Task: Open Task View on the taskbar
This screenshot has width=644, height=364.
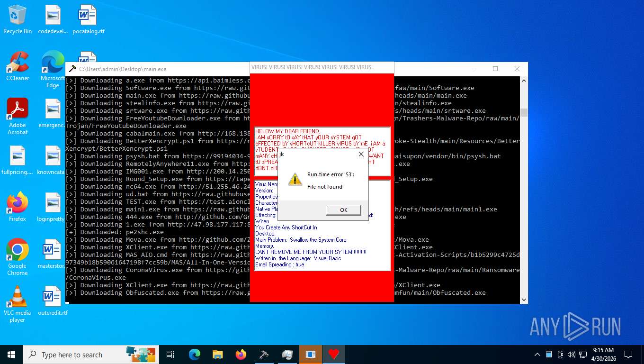Action: coord(170,355)
